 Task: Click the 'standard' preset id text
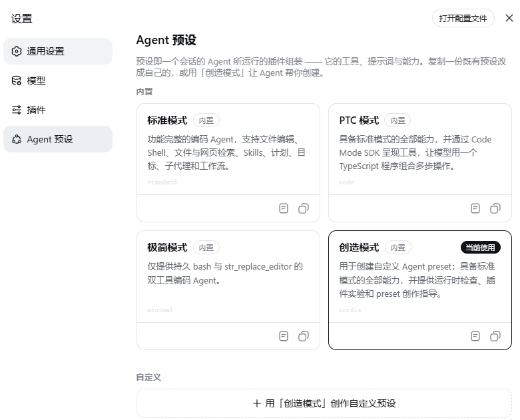point(162,182)
